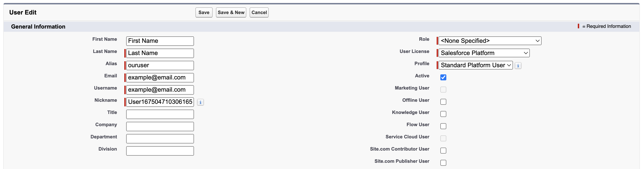The width and height of the screenshot is (644, 169).
Task: Toggle the Site.com Publisher User checkbox
Action: point(443,163)
